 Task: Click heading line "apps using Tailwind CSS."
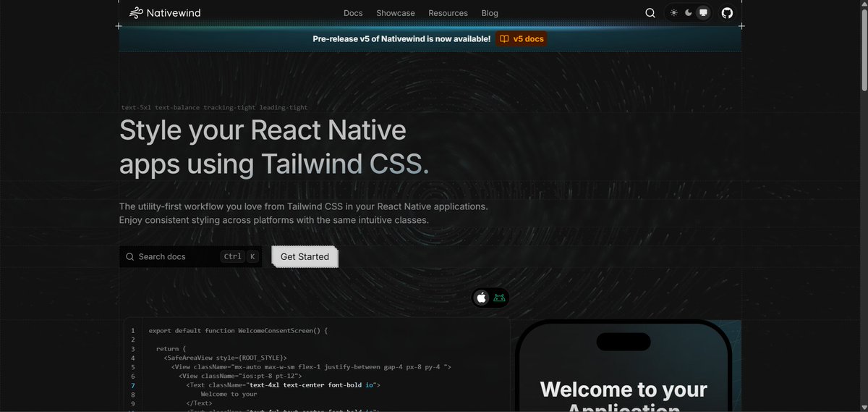click(x=274, y=164)
